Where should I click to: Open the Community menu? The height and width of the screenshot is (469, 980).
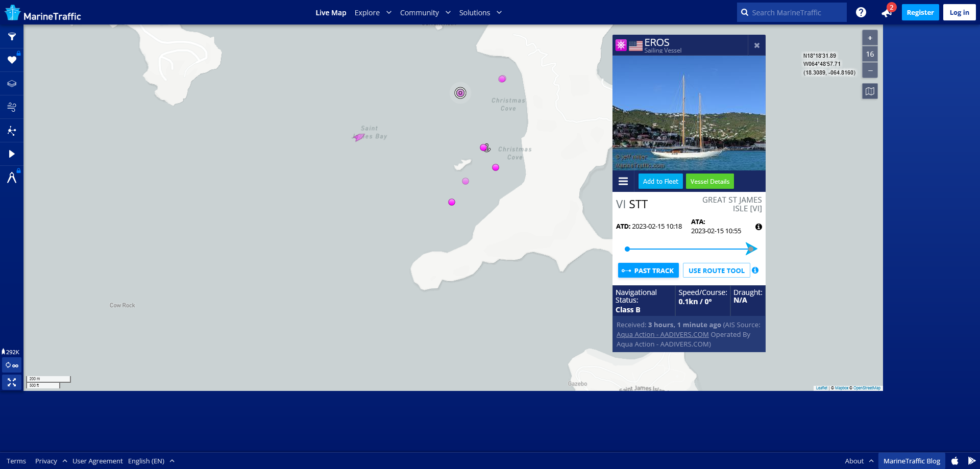(x=420, y=13)
